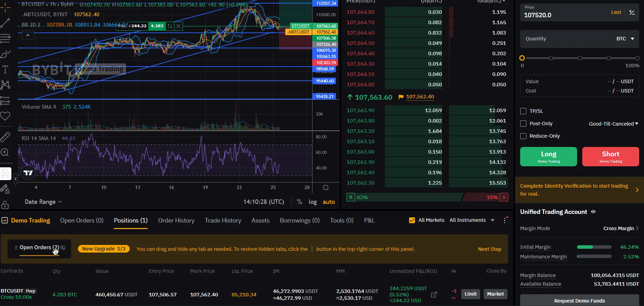Enable the Post-Only checkbox
Screen dimensions: 644x306
(523, 124)
